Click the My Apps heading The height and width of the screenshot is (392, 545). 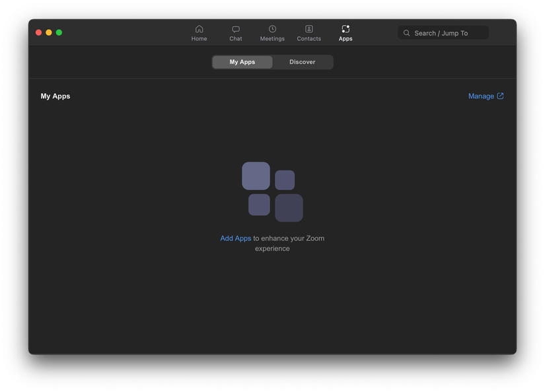(55, 96)
